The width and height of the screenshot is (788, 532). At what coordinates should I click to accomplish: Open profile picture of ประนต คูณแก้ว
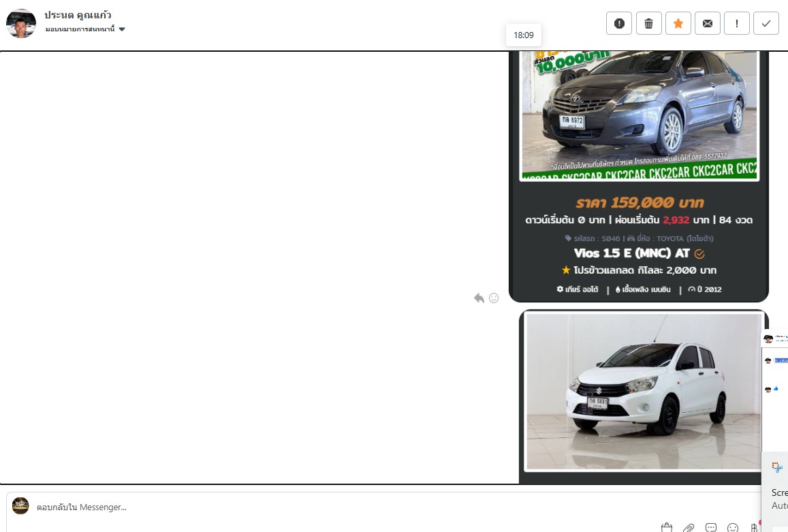pyautogui.click(x=21, y=23)
